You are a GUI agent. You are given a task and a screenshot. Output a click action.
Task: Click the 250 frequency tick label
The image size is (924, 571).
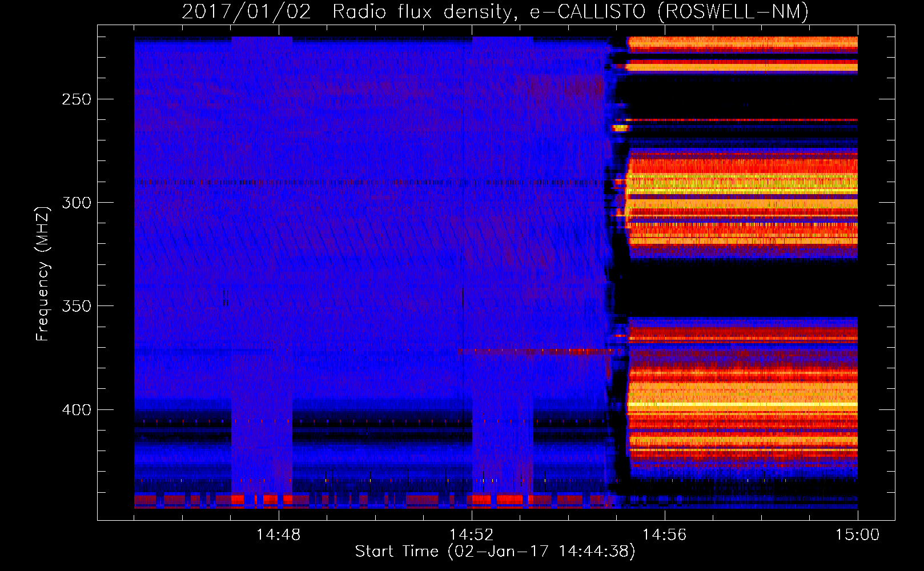click(77, 99)
